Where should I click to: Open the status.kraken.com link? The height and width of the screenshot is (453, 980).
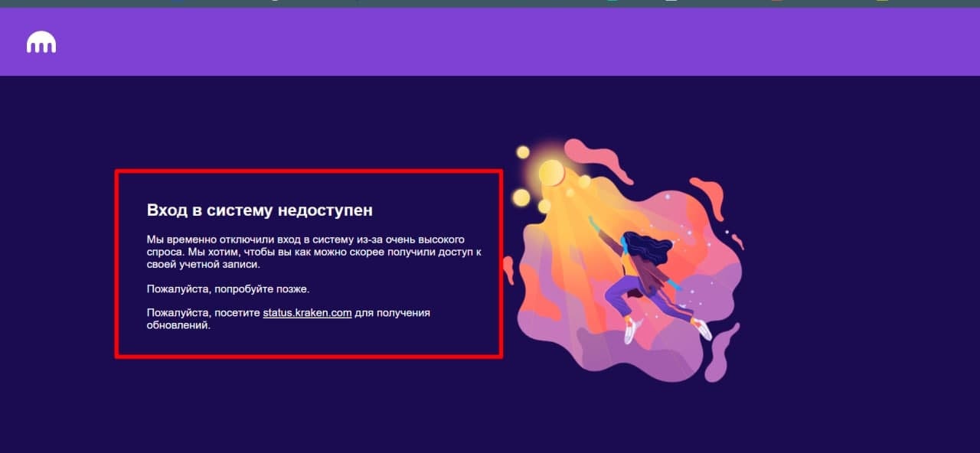pos(307,313)
